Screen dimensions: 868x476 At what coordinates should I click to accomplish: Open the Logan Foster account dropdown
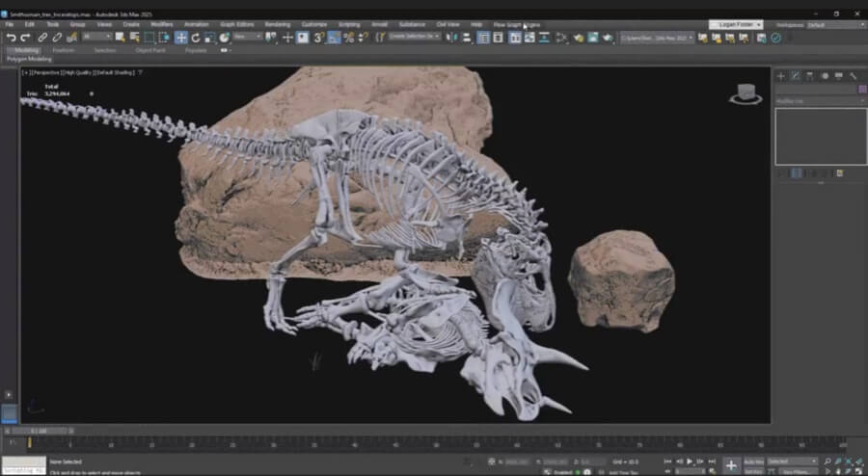tap(736, 24)
